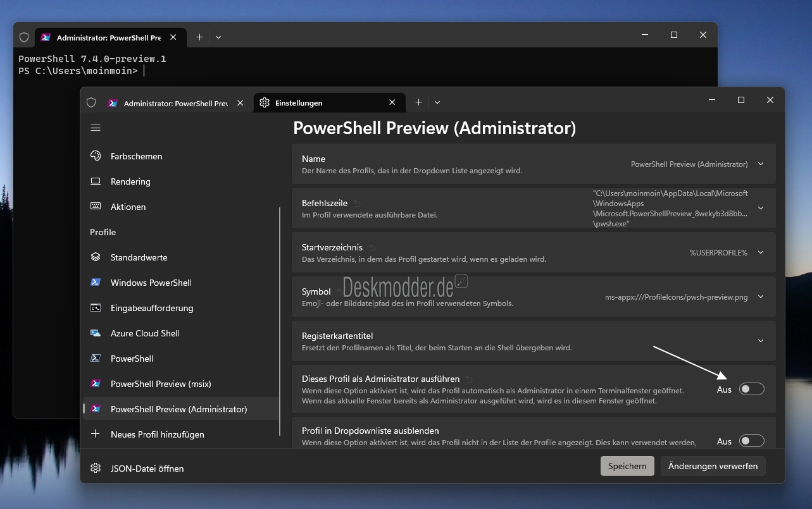Open the Farbschemen settings page
The width and height of the screenshot is (812, 509).
[x=181, y=156]
